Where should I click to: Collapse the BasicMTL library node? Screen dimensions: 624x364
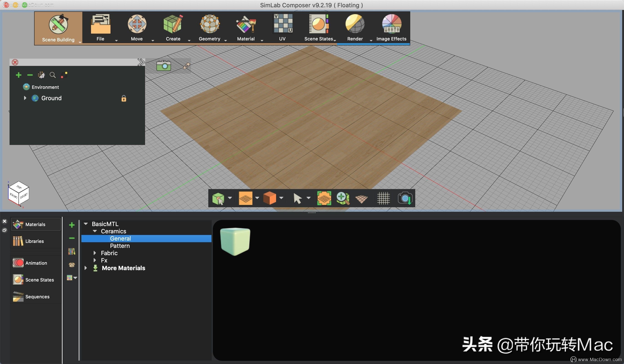86,224
